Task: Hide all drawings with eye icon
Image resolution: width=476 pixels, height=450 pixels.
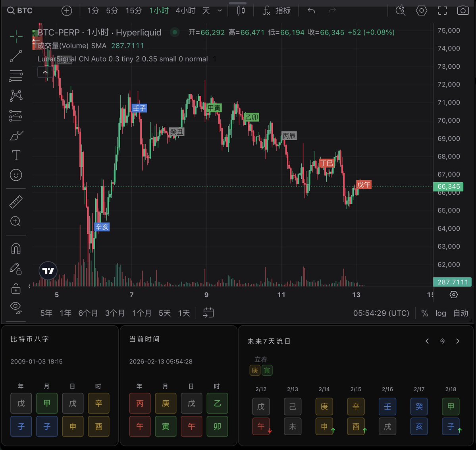Action: tap(16, 306)
